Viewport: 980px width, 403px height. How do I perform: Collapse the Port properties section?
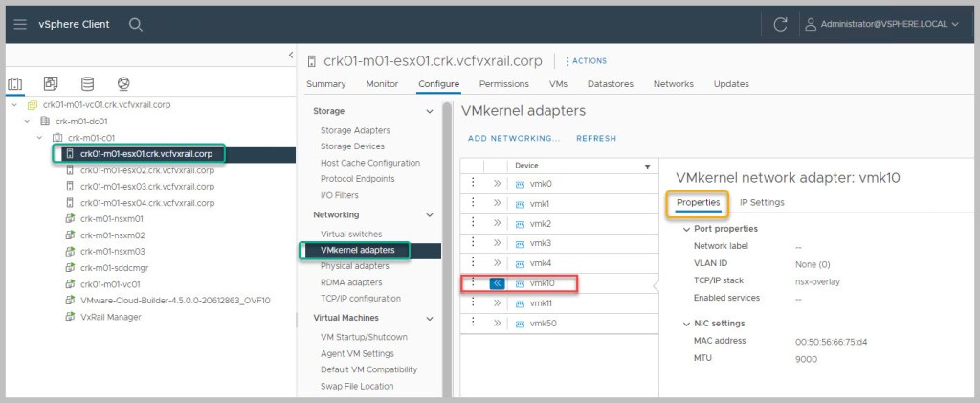coord(686,229)
